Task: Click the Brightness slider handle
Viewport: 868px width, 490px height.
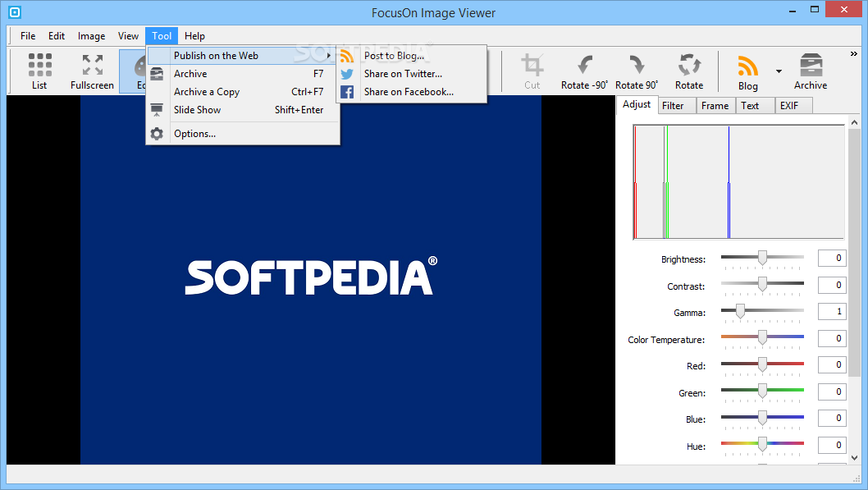Action: (x=762, y=258)
